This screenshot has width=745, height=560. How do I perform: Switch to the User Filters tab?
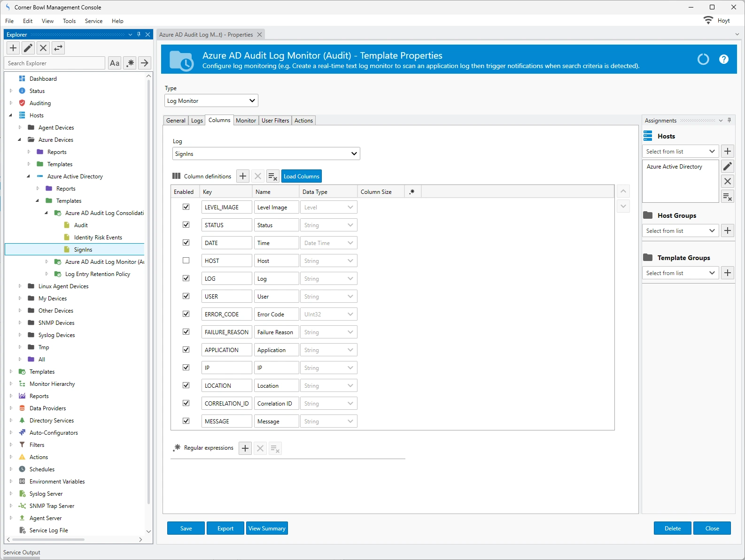tap(275, 121)
